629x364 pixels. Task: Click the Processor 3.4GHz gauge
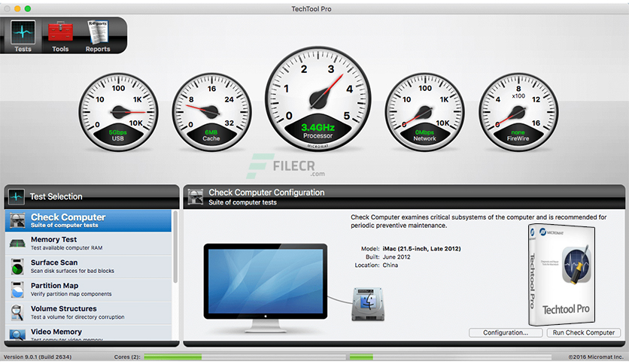[x=318, y=99]
